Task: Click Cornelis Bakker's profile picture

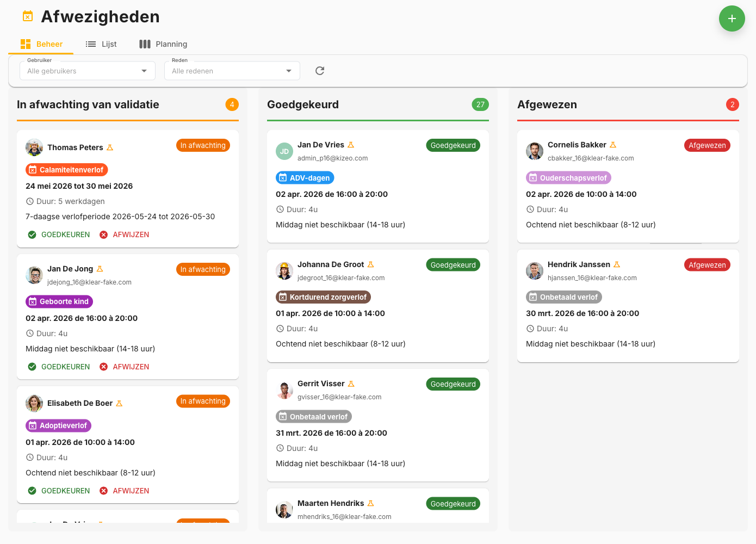Action: pyautogui.click(x=535, y=151)
